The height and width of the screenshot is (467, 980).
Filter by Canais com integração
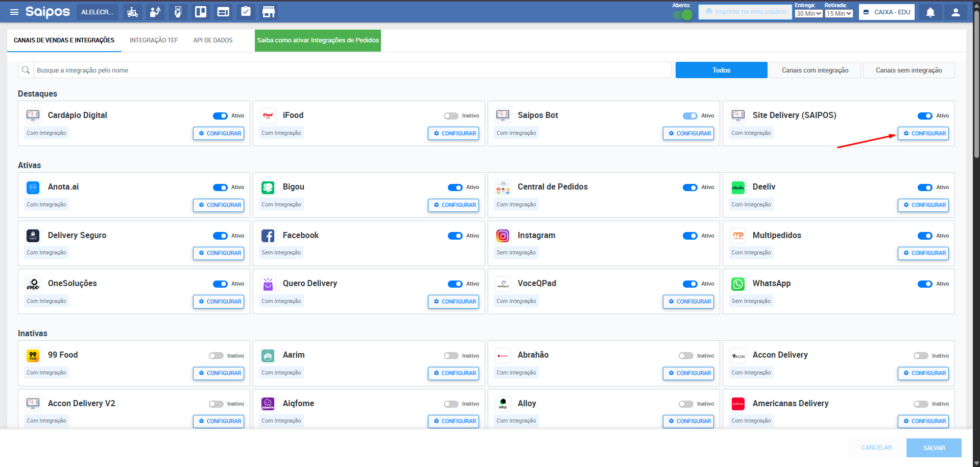tap(815, 70)
